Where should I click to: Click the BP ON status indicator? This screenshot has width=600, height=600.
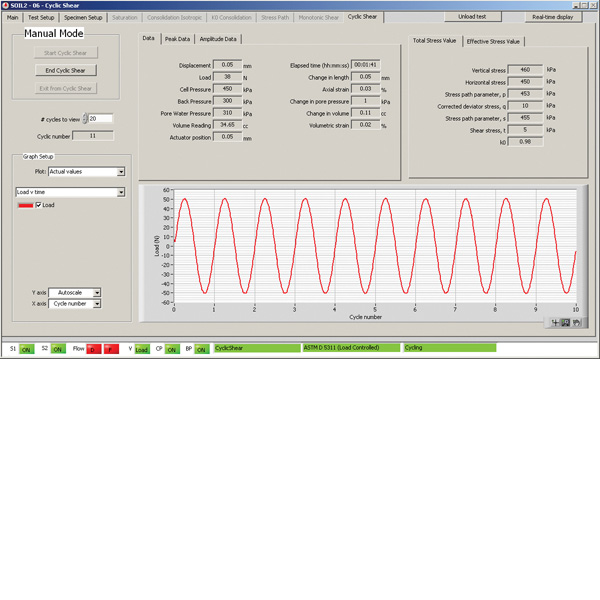(x=202, y=349)
